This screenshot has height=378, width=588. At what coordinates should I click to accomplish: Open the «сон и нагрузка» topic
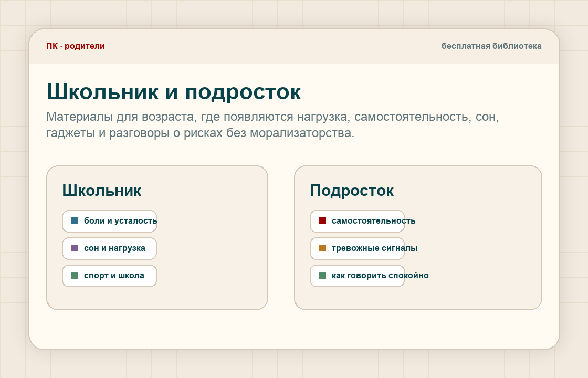coord(110,249)
